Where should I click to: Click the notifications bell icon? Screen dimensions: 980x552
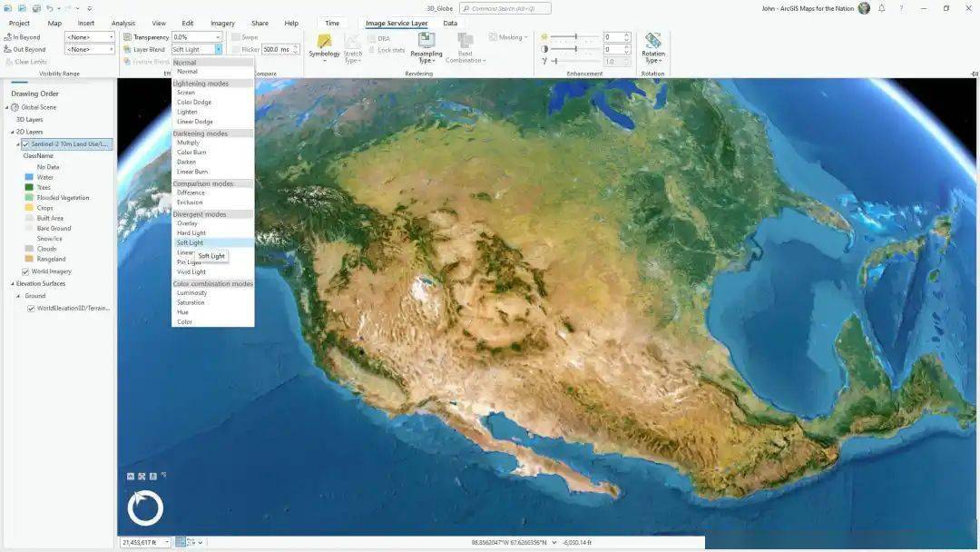click(882, 8)
